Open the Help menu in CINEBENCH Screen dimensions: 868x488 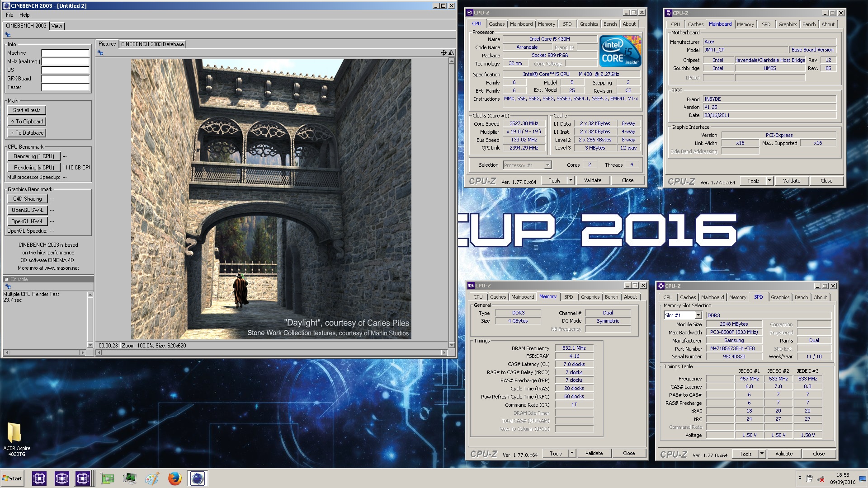click(24, 15)
